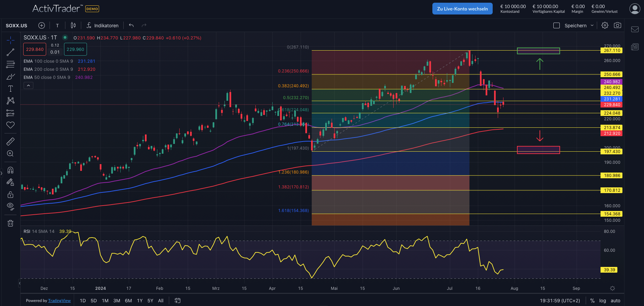Open the candlestick chart style selector

pyautogui.click(x=73, y=26)
